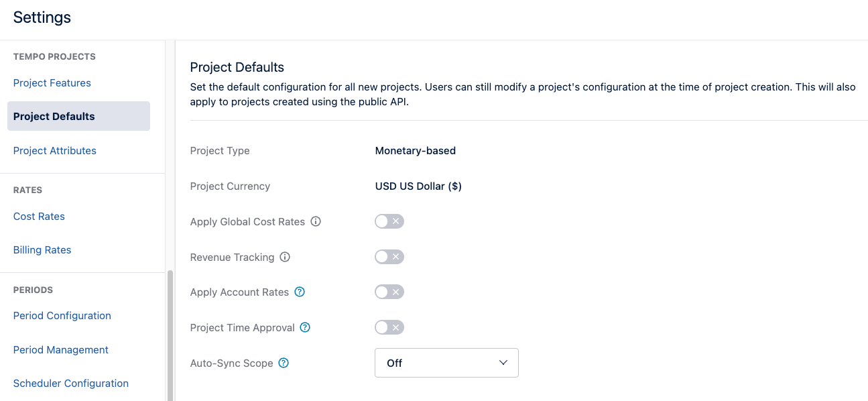Open Period Management settings
This screenshot has width=868, height=401.
60,349
